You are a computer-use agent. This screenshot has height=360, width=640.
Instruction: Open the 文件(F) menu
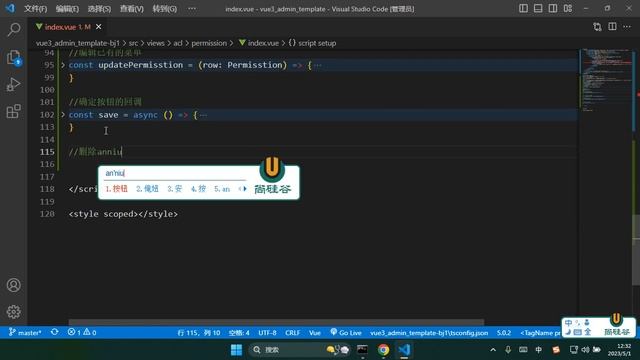35,9
